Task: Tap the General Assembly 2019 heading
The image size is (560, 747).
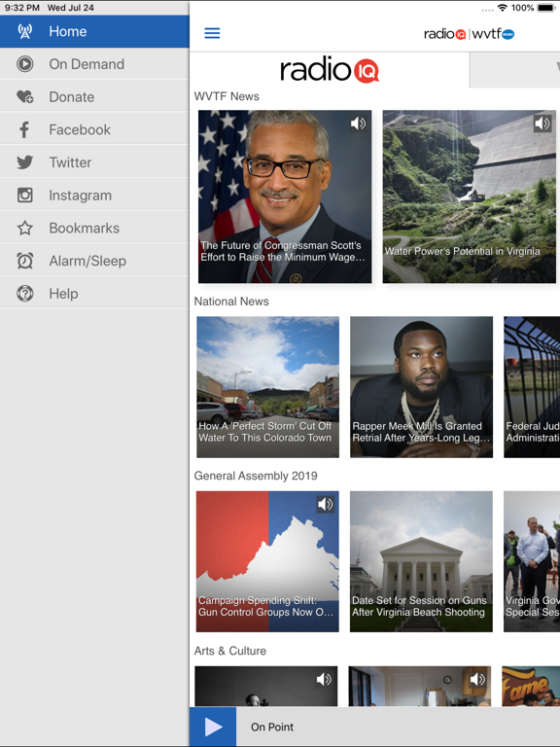Action: pyautogui.click(x=256, y=476)
